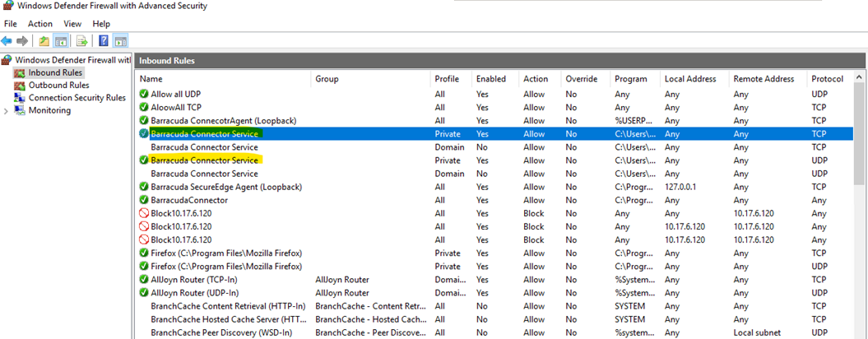Sort by the Action column header
This screenshot has height=339, width=868.
point(541,79)
